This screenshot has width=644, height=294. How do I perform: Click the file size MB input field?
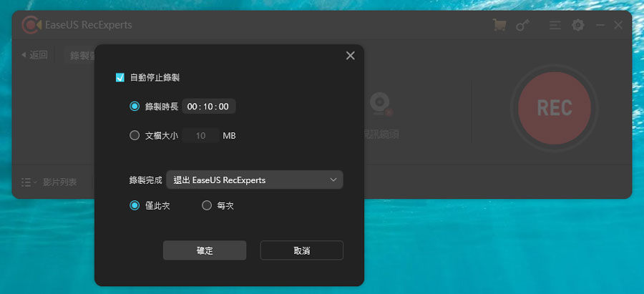pos(200,135)
